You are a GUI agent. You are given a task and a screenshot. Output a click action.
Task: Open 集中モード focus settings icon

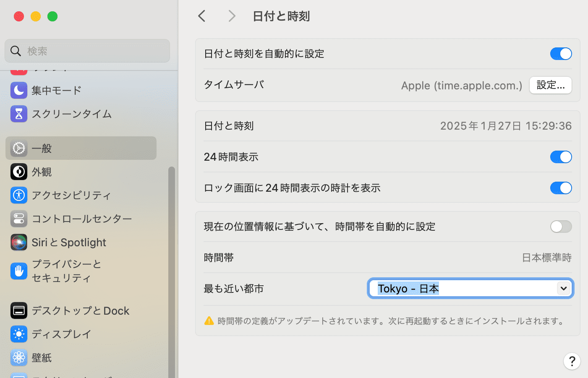[x=19, y=90]
